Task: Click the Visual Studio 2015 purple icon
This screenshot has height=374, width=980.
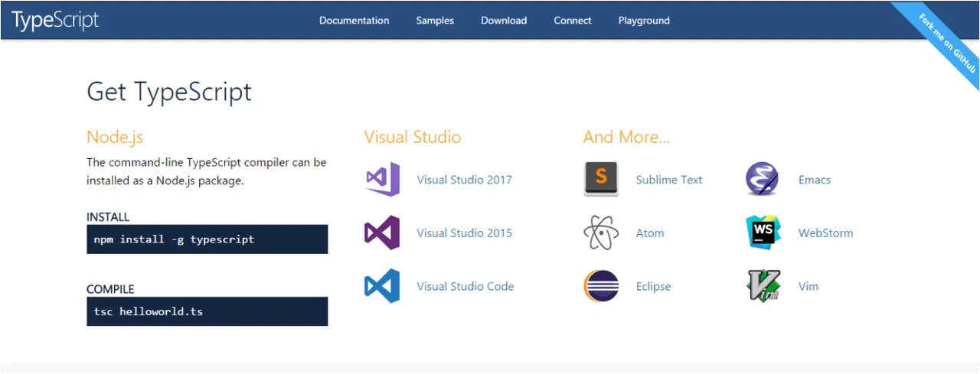Action: pyautogui.click(x=382, y=233)
